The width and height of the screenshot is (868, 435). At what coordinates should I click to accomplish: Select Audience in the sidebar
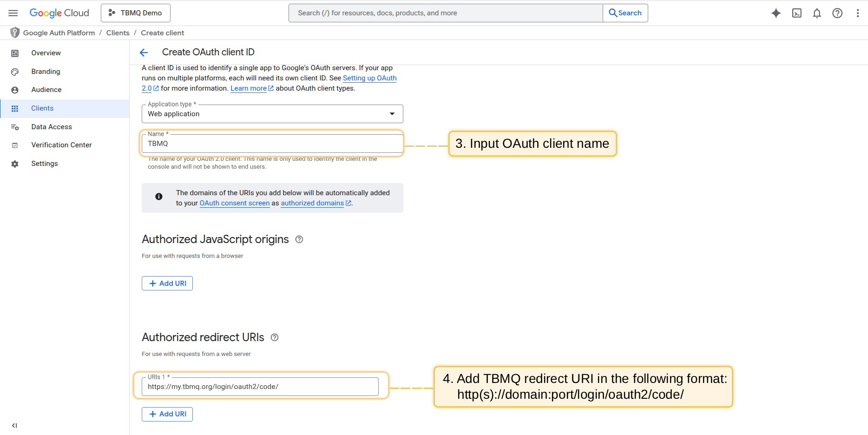pyautogui.click(x=46, y=90)
